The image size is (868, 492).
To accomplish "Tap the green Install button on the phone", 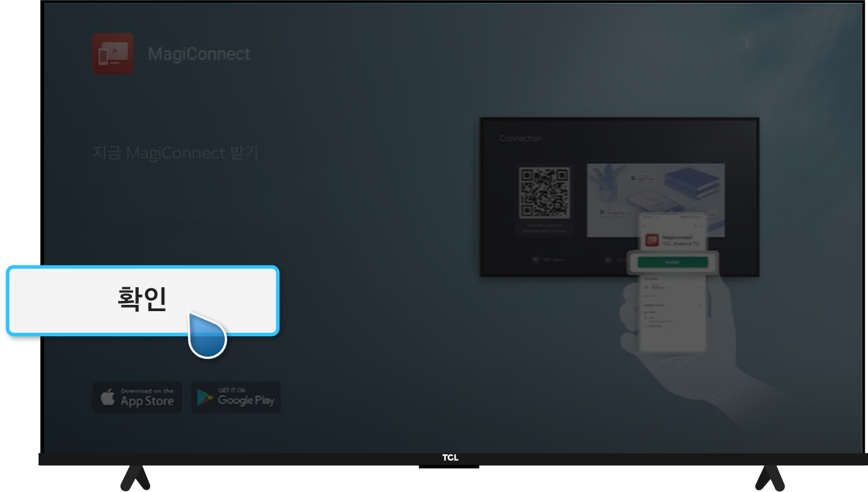I will [x=672, y=262].
